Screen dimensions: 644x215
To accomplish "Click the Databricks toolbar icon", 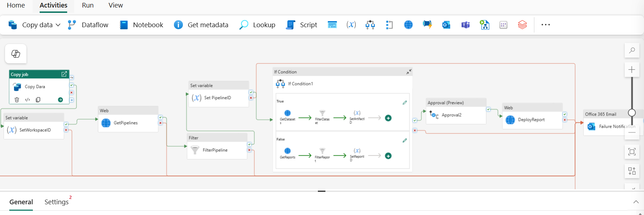I will point(522,25).
